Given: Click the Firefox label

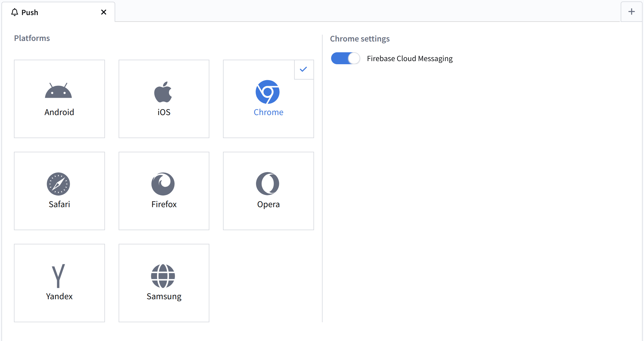Looking at the screenshot, I should coord(164,204).
